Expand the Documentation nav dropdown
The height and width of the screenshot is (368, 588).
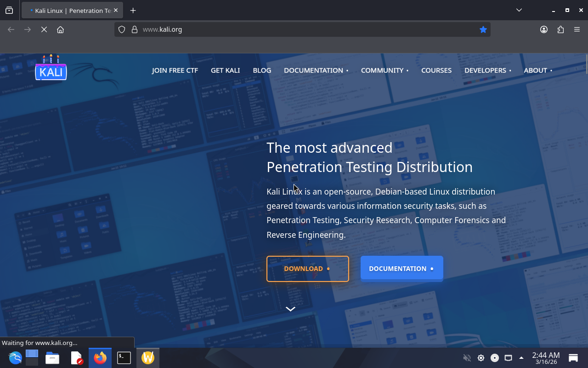coord(316,70)
